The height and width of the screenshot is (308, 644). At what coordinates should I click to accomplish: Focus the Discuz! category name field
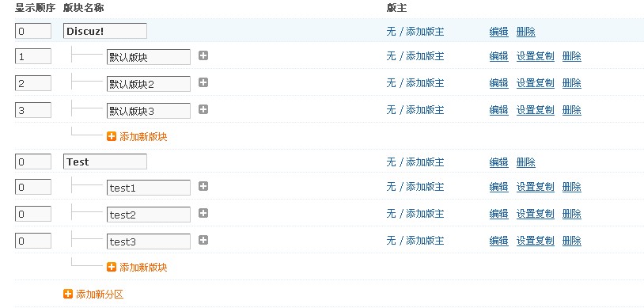(105, 31)
